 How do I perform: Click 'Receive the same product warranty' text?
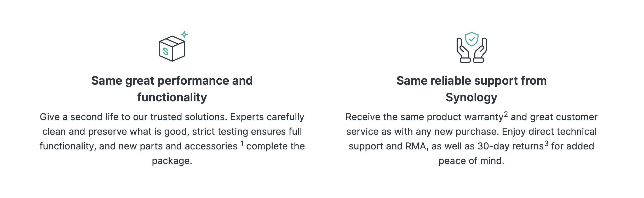pyautogui.click(x=423, y=117)
